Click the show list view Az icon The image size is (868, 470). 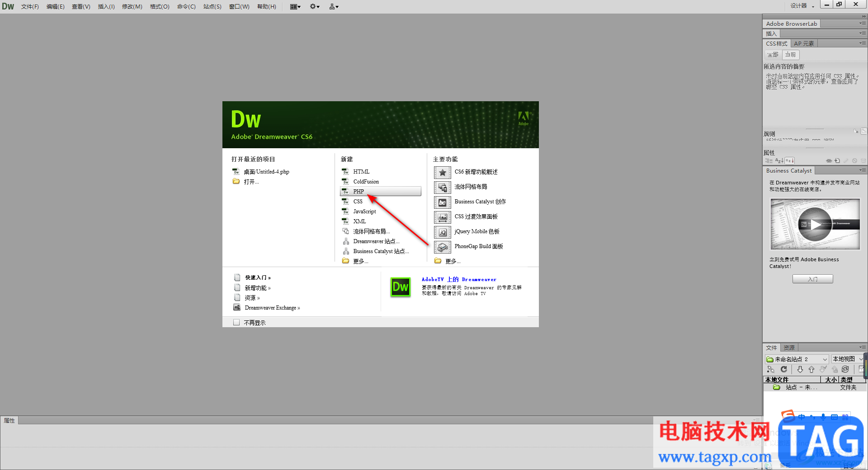[x=779, y=160]
